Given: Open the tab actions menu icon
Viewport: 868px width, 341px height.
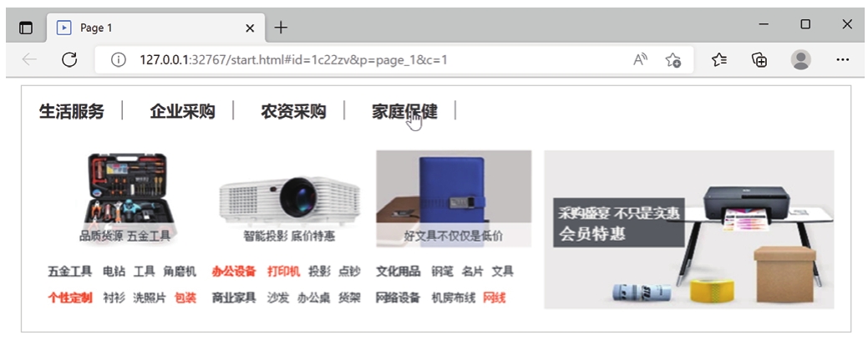Looking at the screenshot, I should pyautogui.click(x=25, y=28).
